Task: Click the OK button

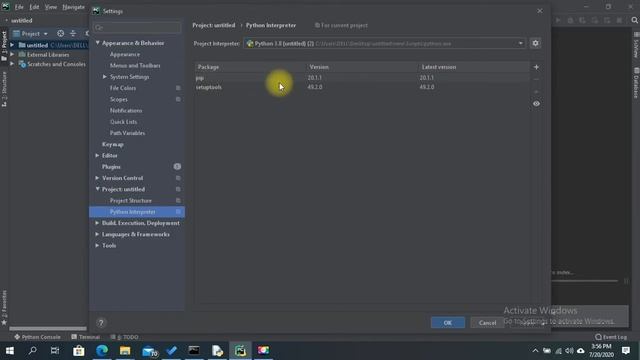Action: (447, 322)
